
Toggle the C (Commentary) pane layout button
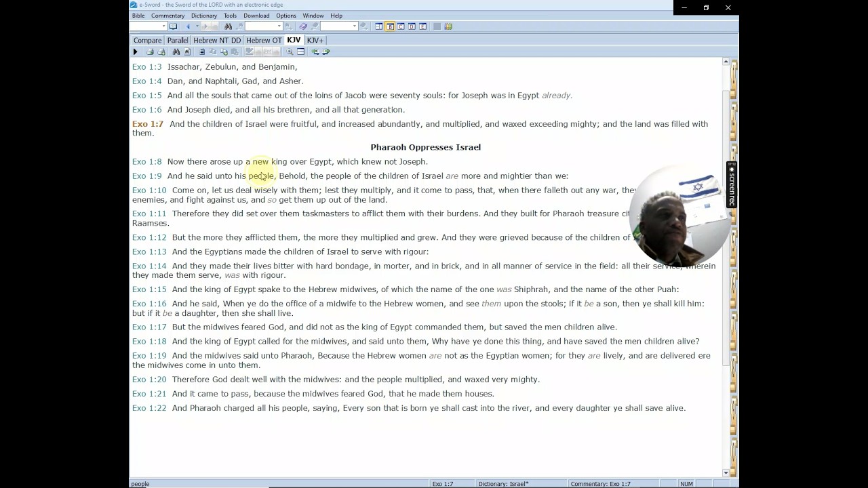[401, 26]
